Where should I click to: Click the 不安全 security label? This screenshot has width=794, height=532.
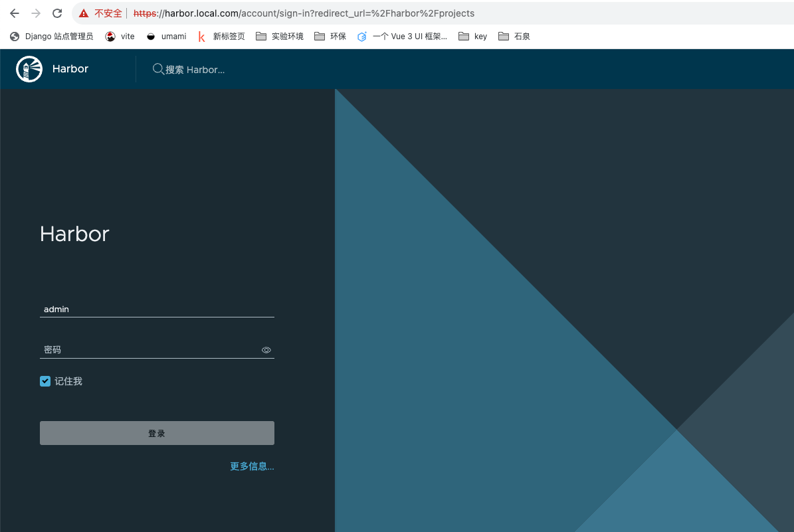click(108, 14)
